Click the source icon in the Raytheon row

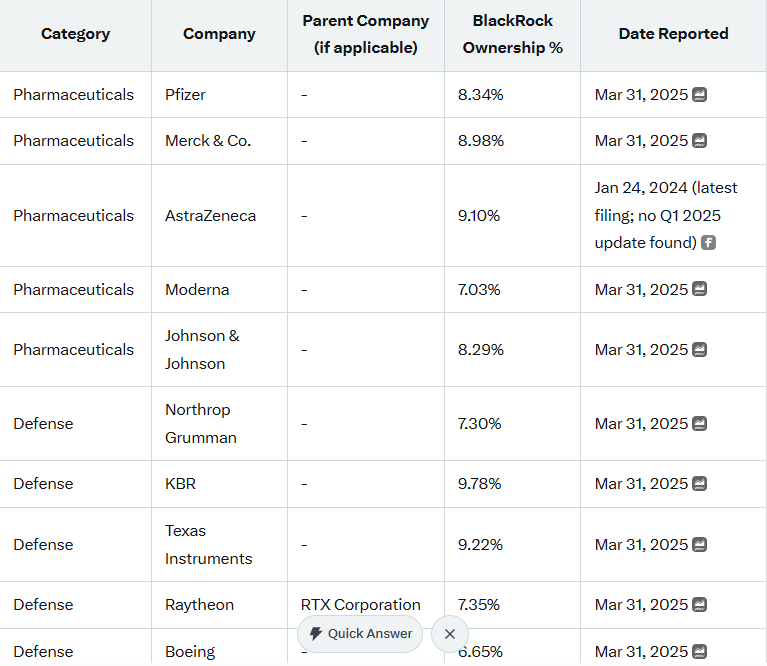point(700,605)
